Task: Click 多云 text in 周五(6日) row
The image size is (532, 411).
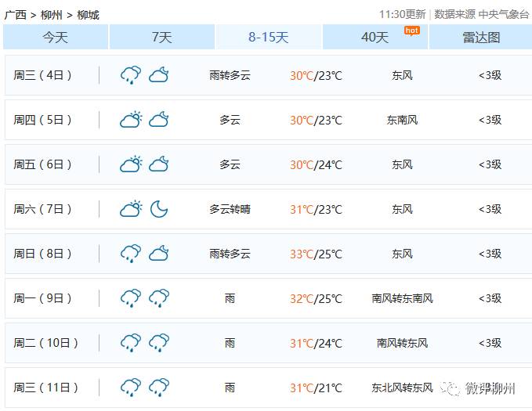Action: coord(230,164)
